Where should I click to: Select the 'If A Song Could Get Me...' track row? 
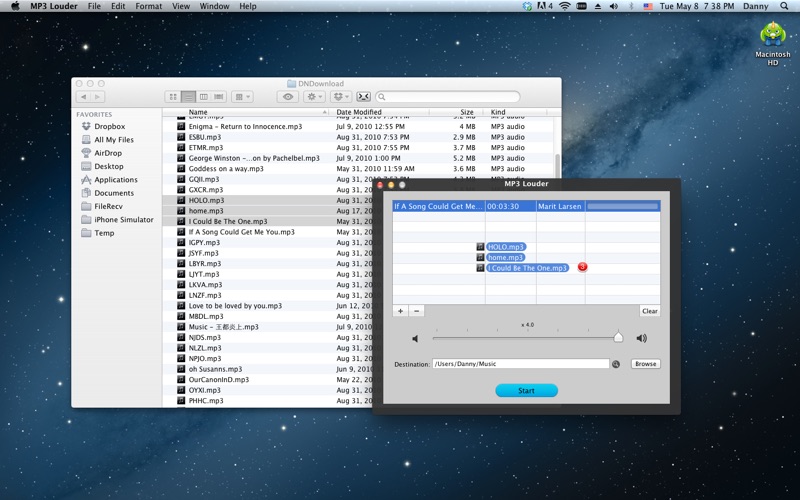(527, 206)
